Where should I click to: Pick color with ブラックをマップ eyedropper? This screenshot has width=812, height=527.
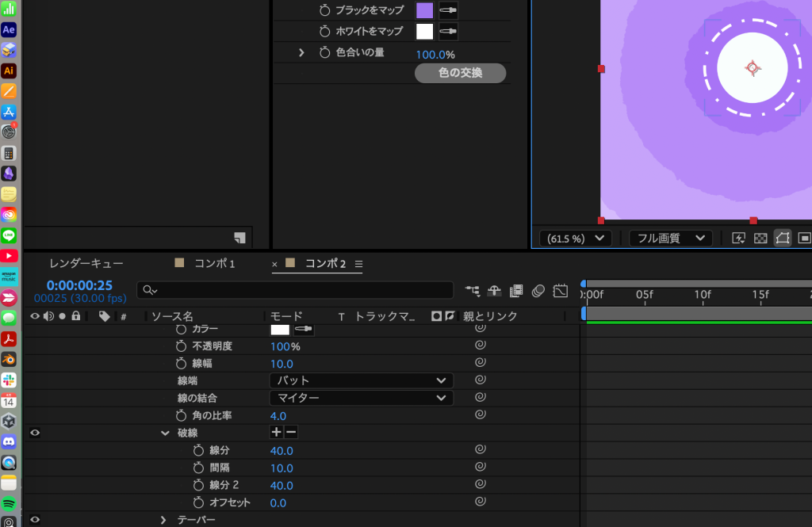pyautogui.click(x=449, y=10)
